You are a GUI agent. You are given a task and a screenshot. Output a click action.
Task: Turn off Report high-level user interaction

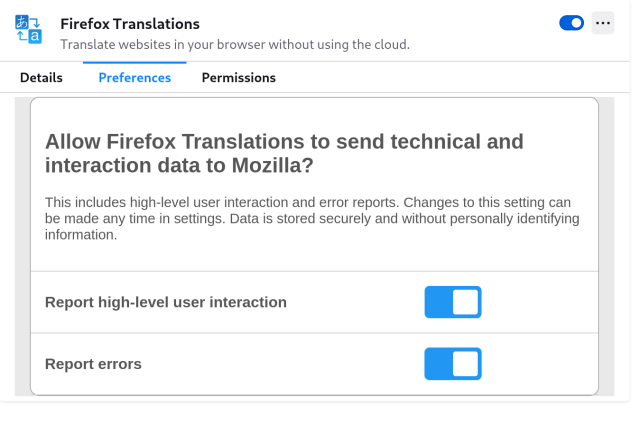[453, 302]
